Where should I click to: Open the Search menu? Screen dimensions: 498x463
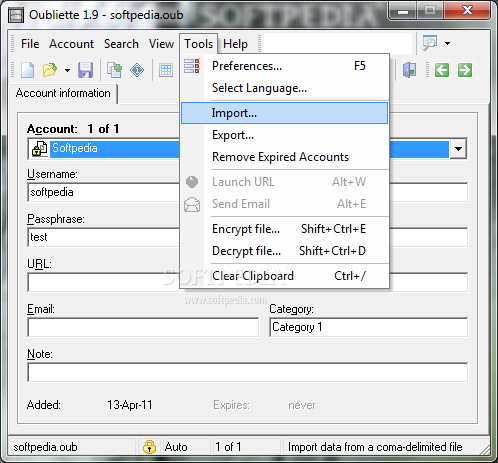point(121,44)
